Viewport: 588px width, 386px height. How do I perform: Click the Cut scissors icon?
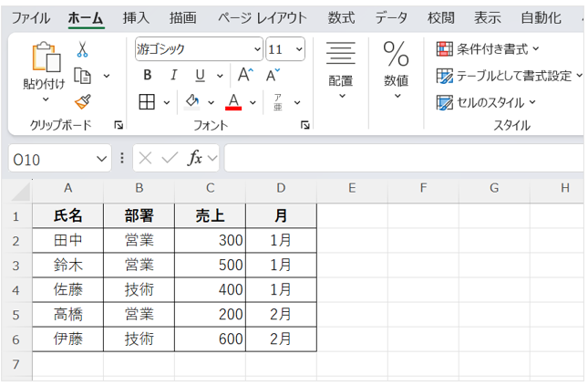[82, 49]
